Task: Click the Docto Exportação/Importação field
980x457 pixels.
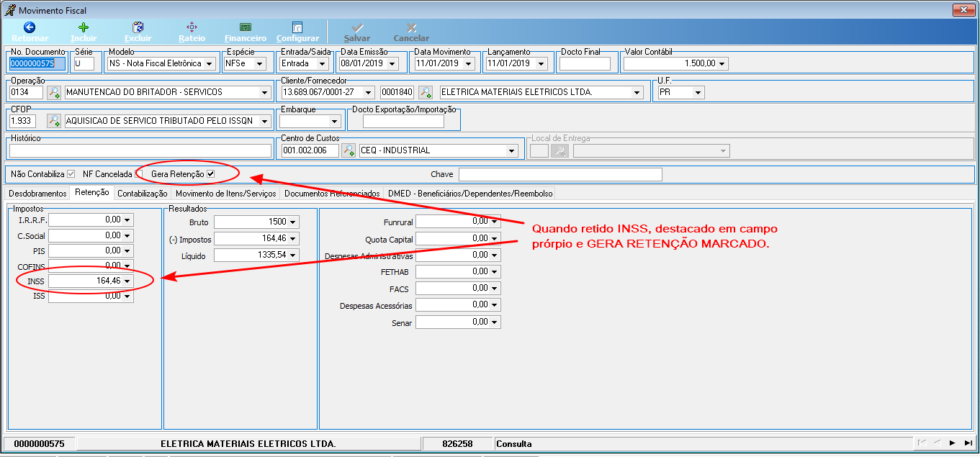Action: click(x=403, y=122)
